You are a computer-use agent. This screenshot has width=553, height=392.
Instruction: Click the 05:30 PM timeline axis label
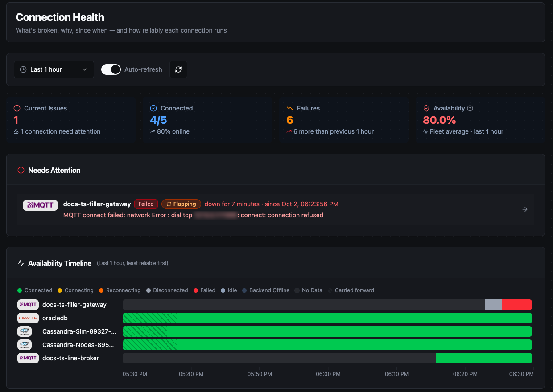pos(135,374)
